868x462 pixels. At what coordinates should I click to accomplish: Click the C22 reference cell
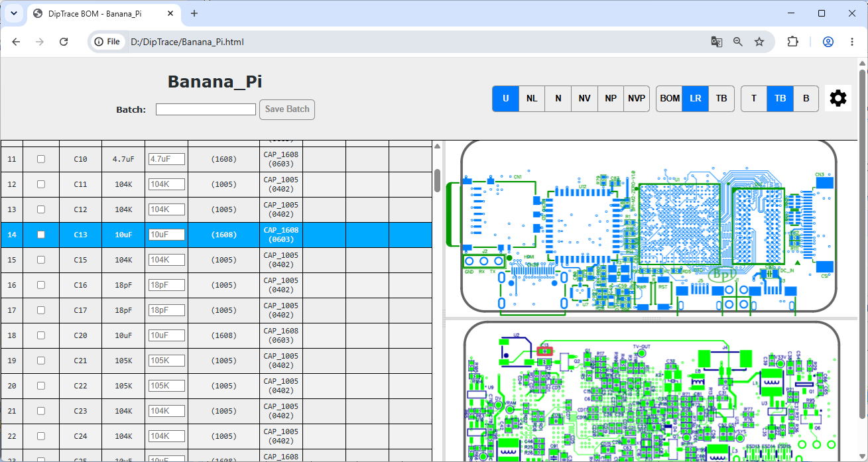tap(80, 386)
